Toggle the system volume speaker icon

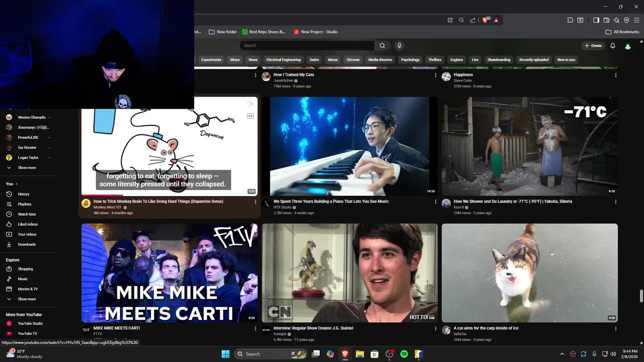(613, 354)
